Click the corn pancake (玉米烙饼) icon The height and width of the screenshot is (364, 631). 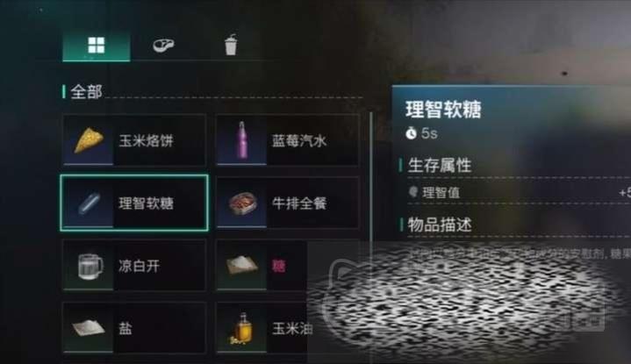pyautogui.click(x=89, y=140)
